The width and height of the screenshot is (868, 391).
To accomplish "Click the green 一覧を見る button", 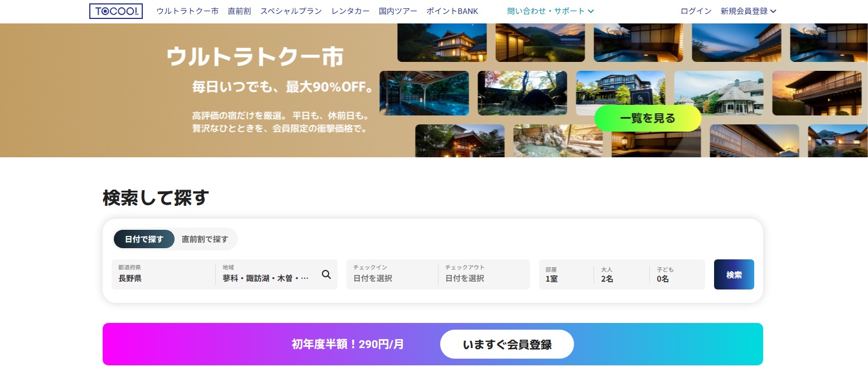I will pyautogui.click(x=648, y=118).
